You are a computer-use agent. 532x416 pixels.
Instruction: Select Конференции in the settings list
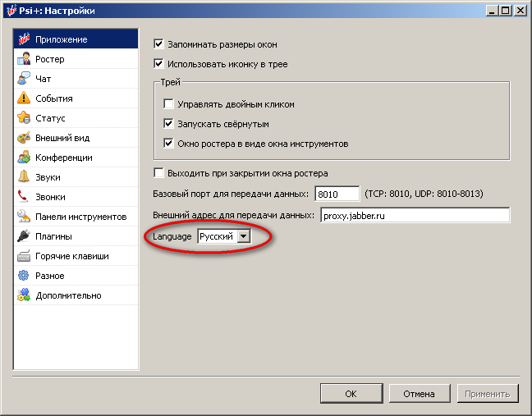click(x=63, y=158)
